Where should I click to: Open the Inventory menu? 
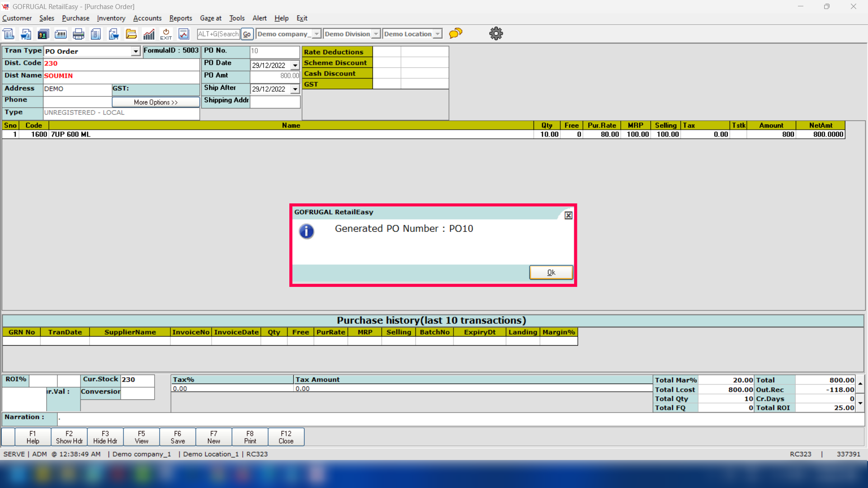pos(111,18)
